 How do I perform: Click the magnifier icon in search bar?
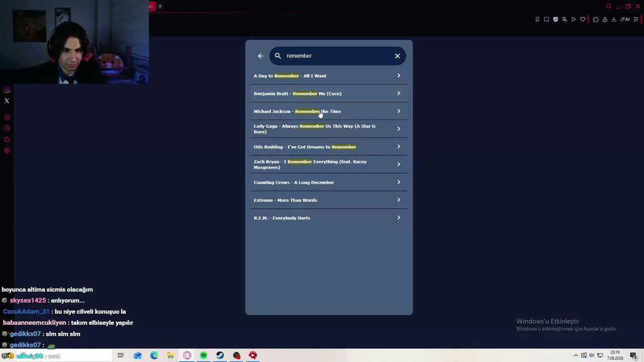pyautogui.click(x=278, y=56)
